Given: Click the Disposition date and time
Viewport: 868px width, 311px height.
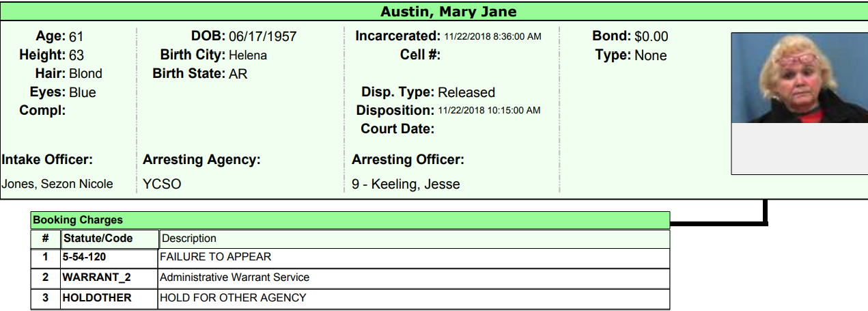Looking at the screenshot, I should point(489,110).
